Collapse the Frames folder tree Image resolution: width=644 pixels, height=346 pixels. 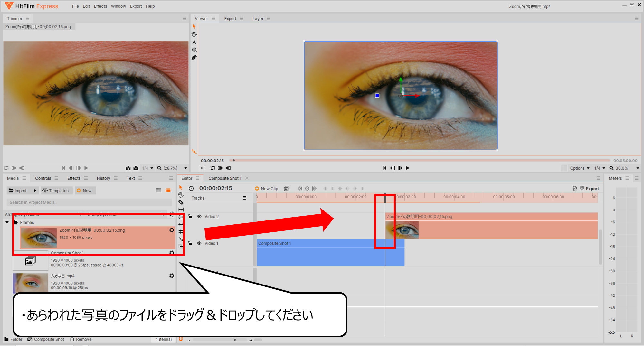coord(7,222)
